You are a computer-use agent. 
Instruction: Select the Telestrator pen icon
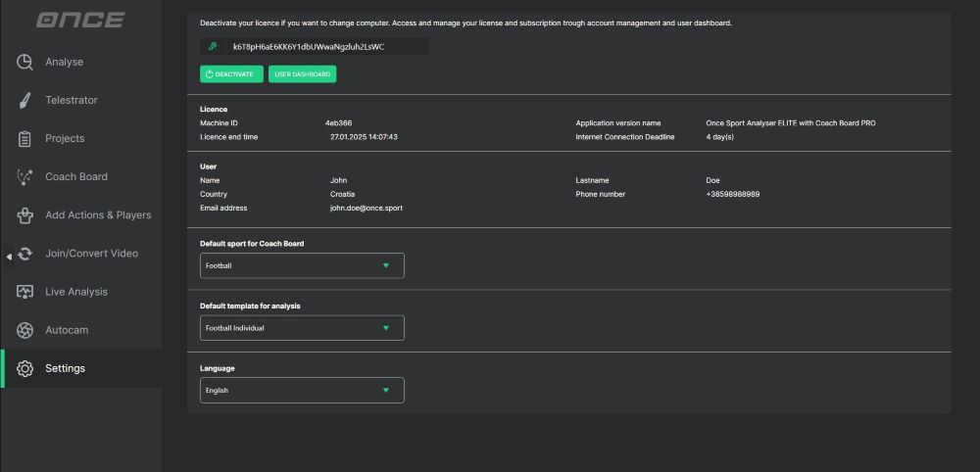click(25, 100)
